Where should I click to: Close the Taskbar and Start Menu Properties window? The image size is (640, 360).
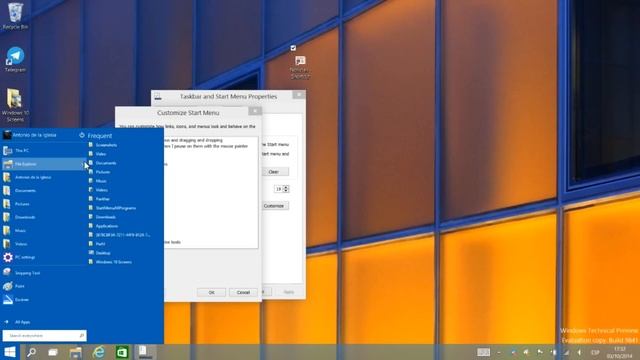(x=299, y=95)
